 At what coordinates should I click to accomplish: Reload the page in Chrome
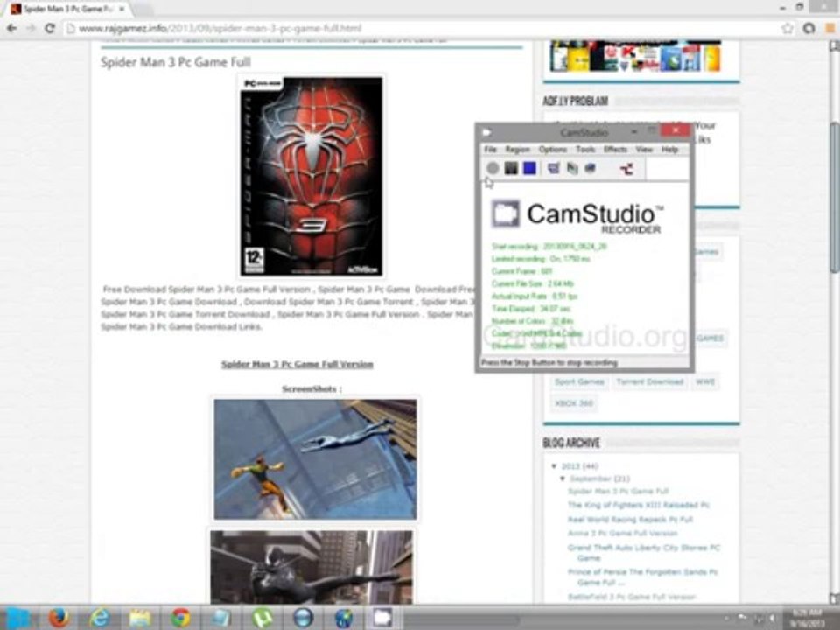pyautogui.click(x=50, y=28)
